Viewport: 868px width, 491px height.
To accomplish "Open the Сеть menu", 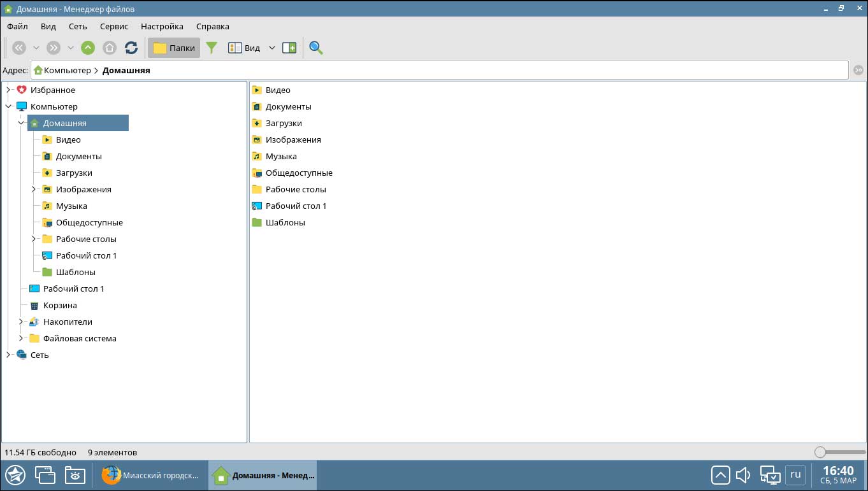I will 78,26.
